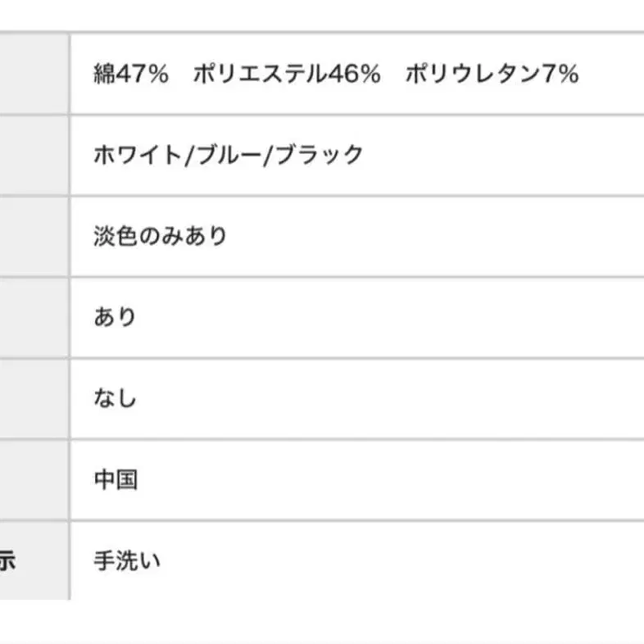Click gray header cell beside 淡色のみあり

pyautogui.click(x=34, y=237)
